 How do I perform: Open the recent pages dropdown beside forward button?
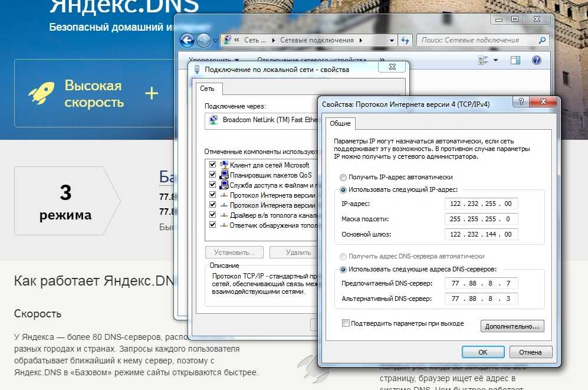click(215, 41)
